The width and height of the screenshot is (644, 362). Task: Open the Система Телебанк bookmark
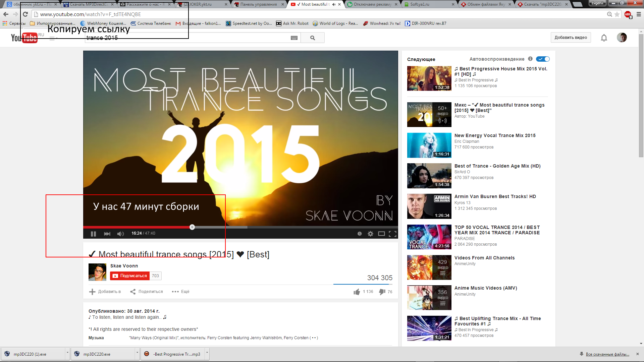point(151,23)
